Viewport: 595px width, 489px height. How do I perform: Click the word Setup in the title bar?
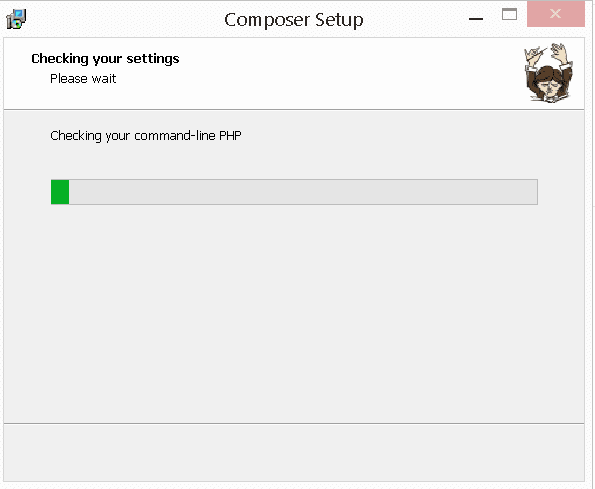[339, 20]
